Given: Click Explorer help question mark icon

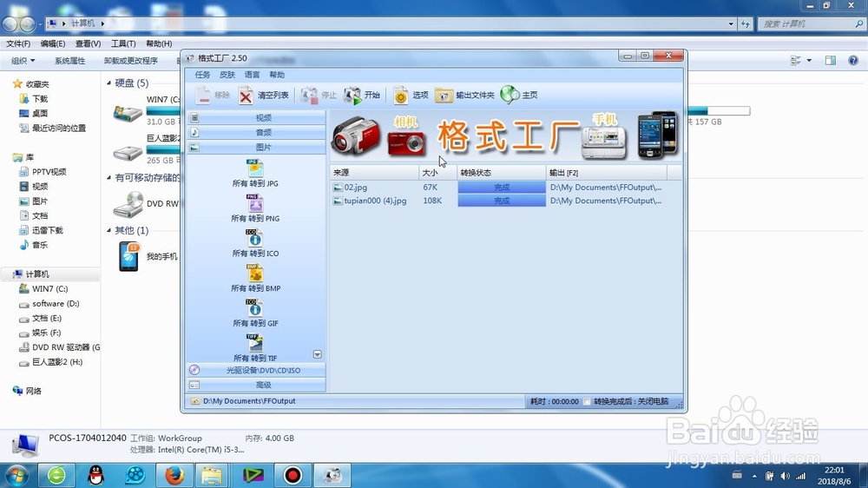Looking at the screenshot, I should pyautogui.click(x=853, y=61).
